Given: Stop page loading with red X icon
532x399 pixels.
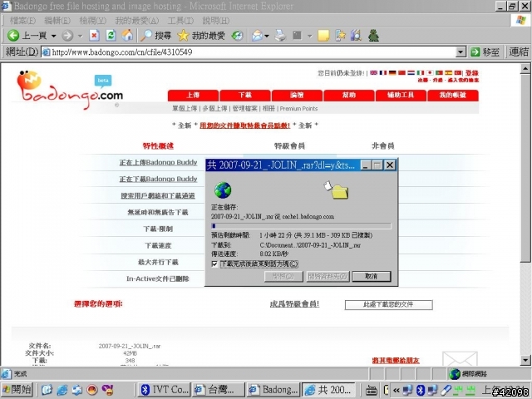Looking at the screenshot, I should click(94, 35).
